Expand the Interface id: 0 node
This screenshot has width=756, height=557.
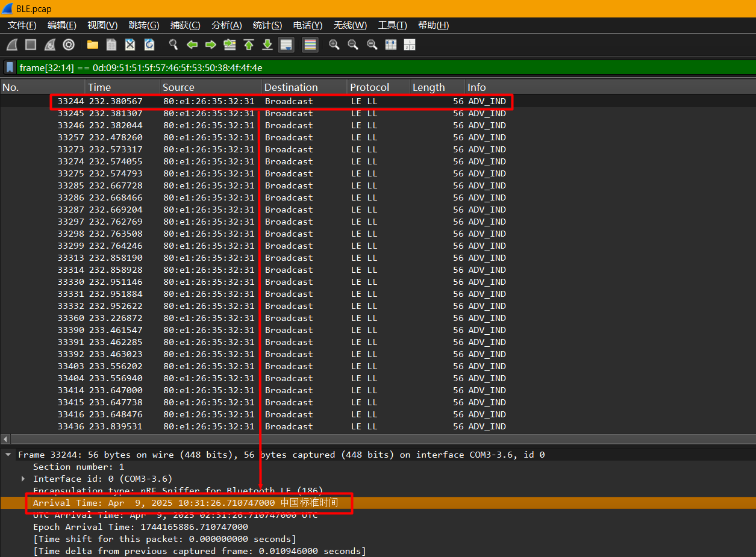coord(23,479)
